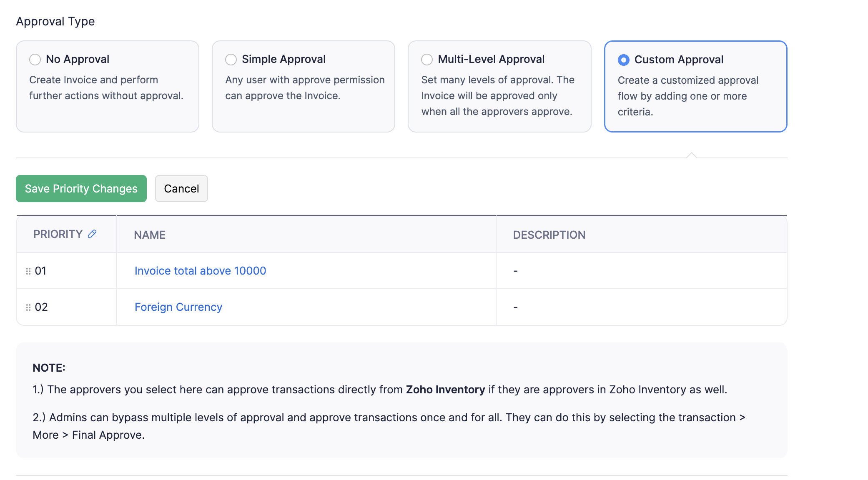The image size is (868, 480).
Task: Click the description dash for Foreign Currency rule
Action: coord(515,307)
